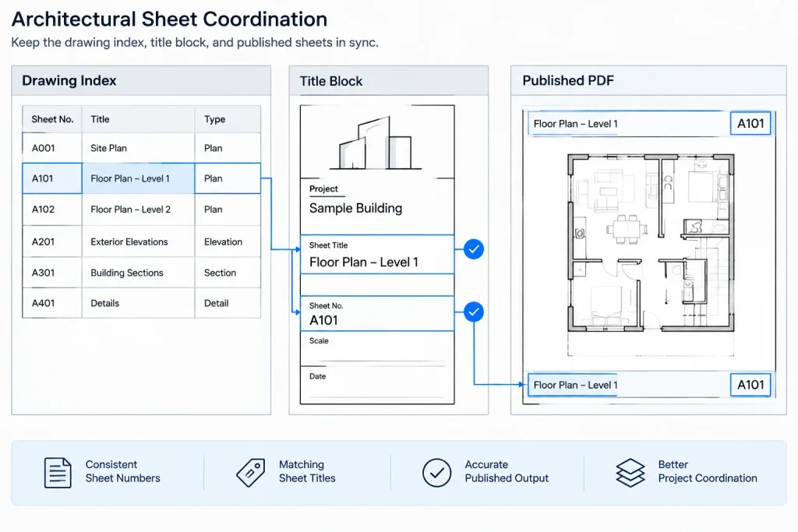Viewport: 798px width, 532px height.
Task: Click the Architectural Sheet Coordination heading
Action: tap(169, 19)
